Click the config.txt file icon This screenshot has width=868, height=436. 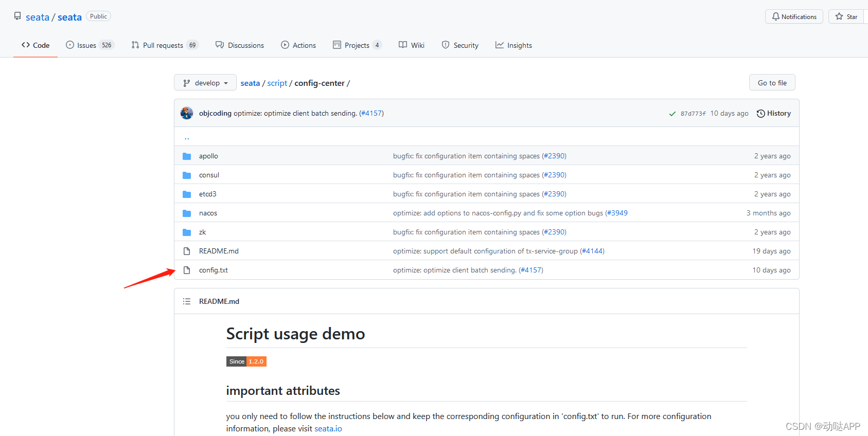click(187, 270)
